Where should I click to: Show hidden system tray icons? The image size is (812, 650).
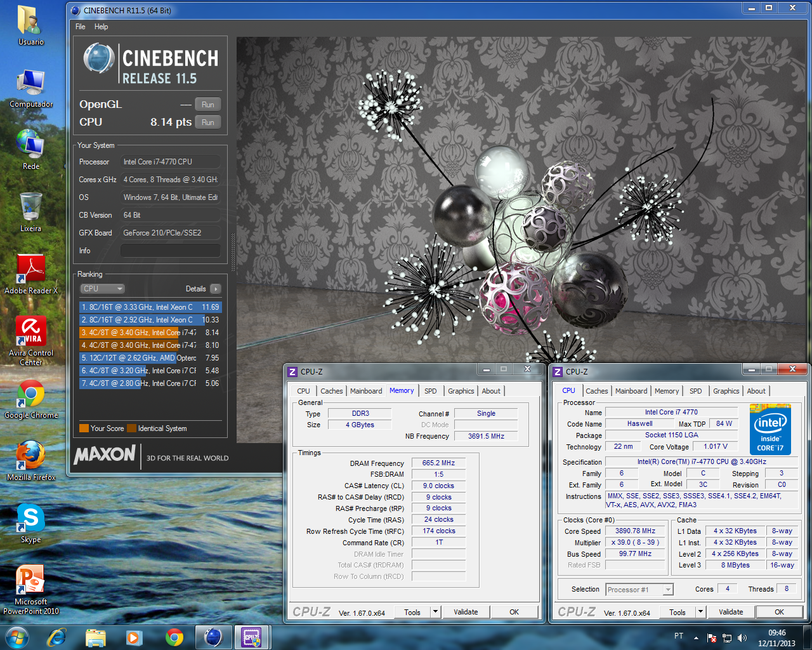[696, 638]
